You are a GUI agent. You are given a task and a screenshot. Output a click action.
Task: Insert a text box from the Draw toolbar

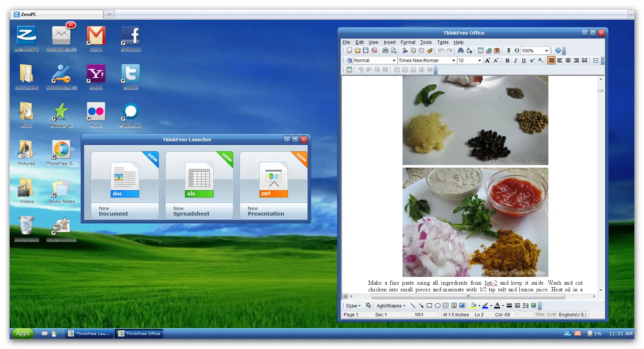pos(446,306)
